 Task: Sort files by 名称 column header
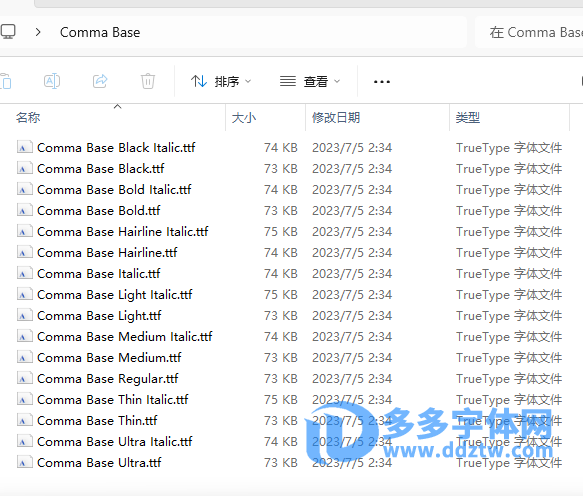(x=28, y=118)
